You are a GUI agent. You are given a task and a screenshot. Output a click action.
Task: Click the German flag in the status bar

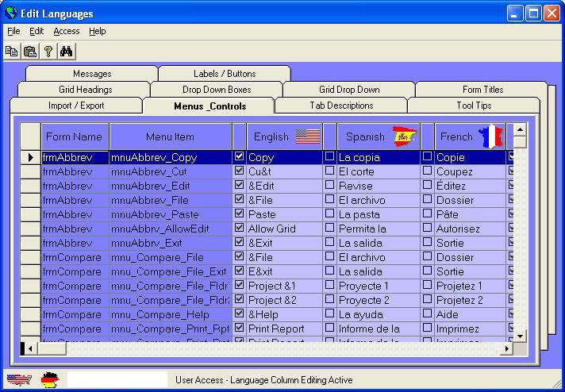50,379
